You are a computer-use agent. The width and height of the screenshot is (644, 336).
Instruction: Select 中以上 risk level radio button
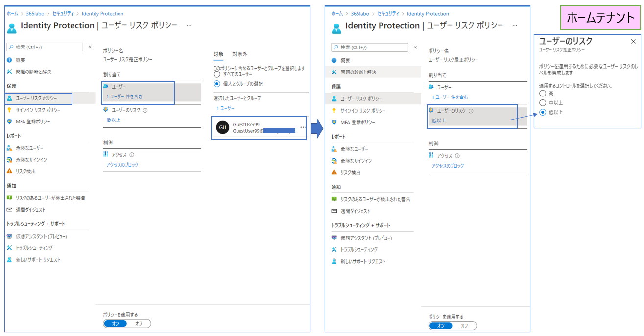pos(543,103)
